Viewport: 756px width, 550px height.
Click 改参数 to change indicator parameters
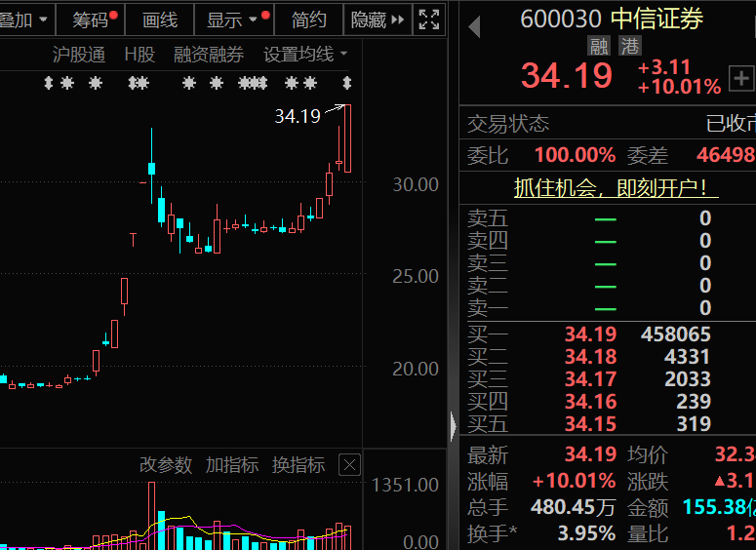click(x=166, y=465)
